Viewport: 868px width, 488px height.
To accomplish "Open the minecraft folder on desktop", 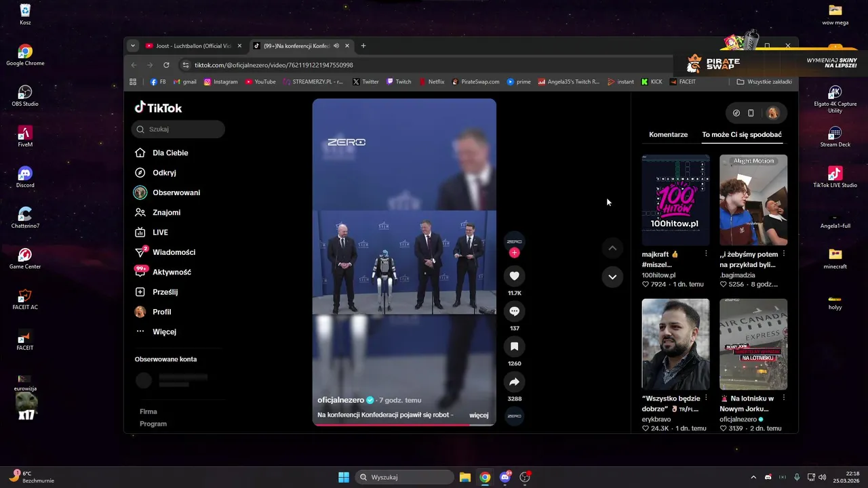I will [x=835, y=259].
